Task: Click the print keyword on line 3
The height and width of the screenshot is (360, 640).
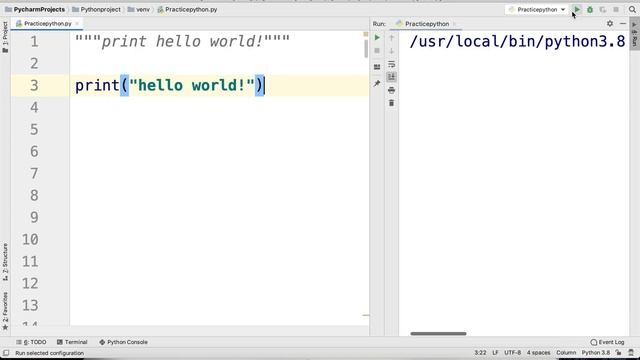Action: click(x=97, y=85)
